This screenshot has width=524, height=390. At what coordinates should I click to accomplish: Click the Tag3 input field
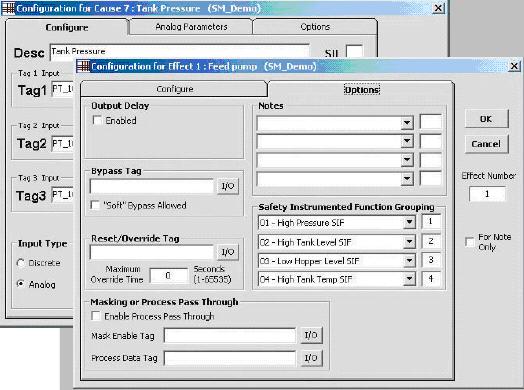click(63, 194)
